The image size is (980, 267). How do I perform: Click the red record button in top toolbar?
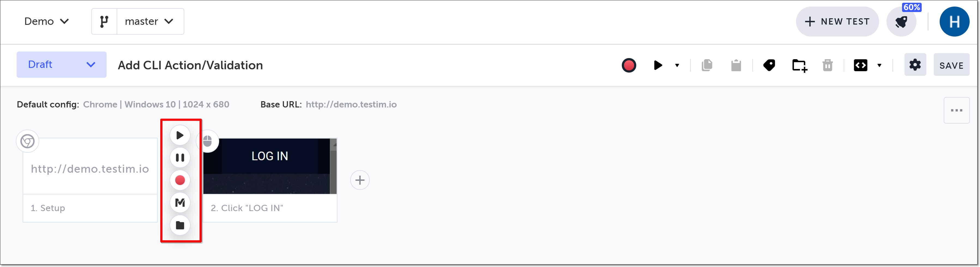629,65
